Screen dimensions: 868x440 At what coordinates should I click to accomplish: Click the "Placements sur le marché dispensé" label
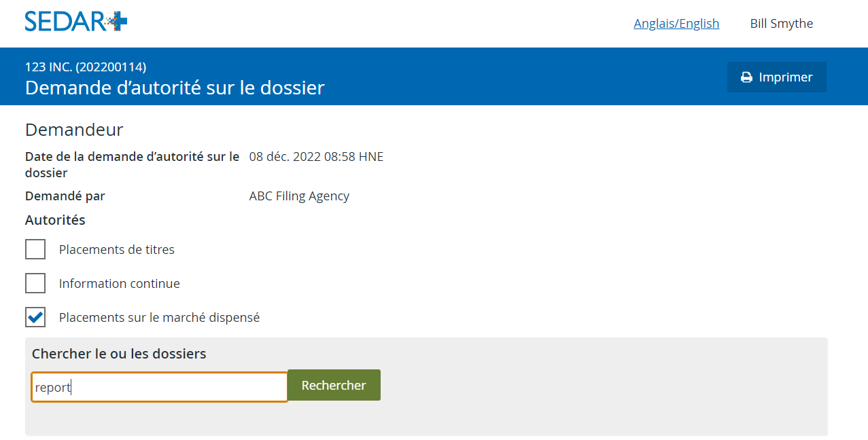point(159,318)
